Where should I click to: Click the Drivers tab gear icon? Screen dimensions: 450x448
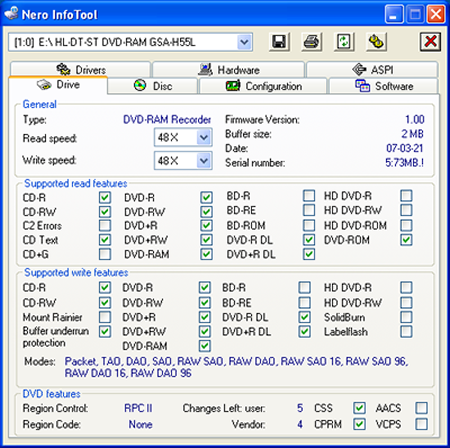[x=63, y=69]
